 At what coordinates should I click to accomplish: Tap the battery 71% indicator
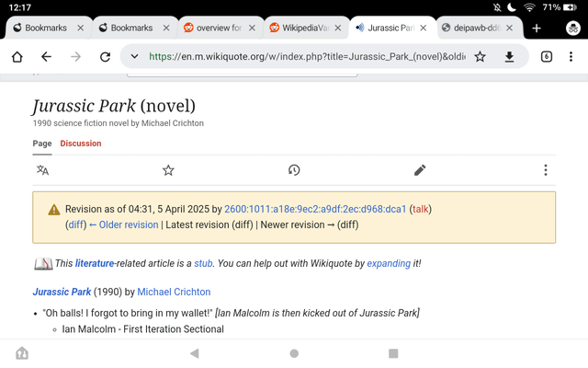coord(560,7)
